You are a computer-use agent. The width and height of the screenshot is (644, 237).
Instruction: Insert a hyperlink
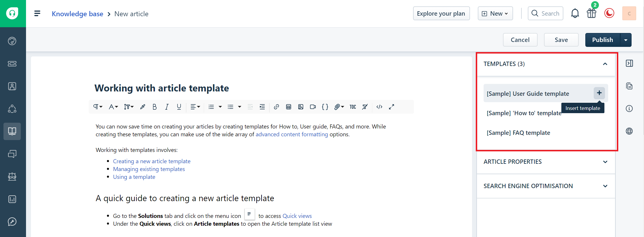276,107
